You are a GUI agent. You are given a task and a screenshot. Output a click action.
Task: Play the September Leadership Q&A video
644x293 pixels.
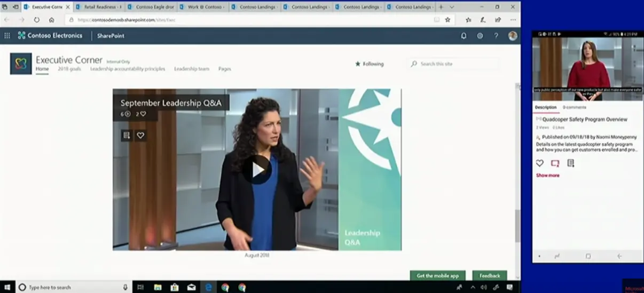tap(257, 170)
